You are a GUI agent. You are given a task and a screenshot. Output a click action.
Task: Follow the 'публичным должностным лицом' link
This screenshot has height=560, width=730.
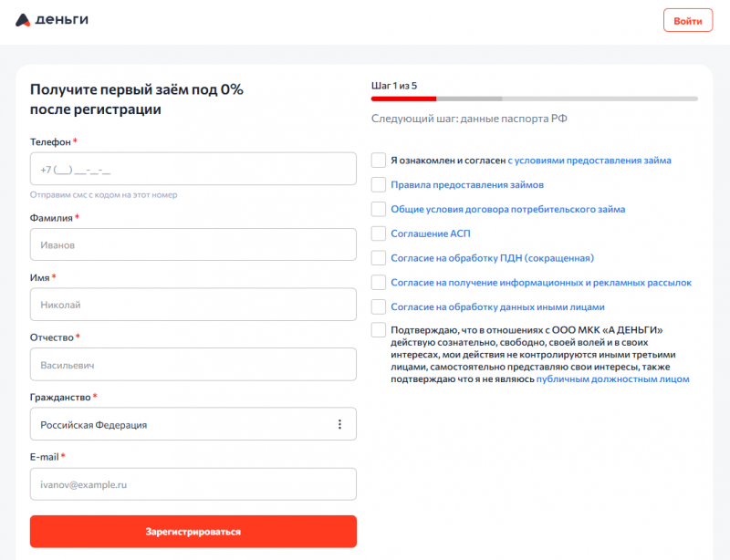pyautogui.click(x=612, y=379)
